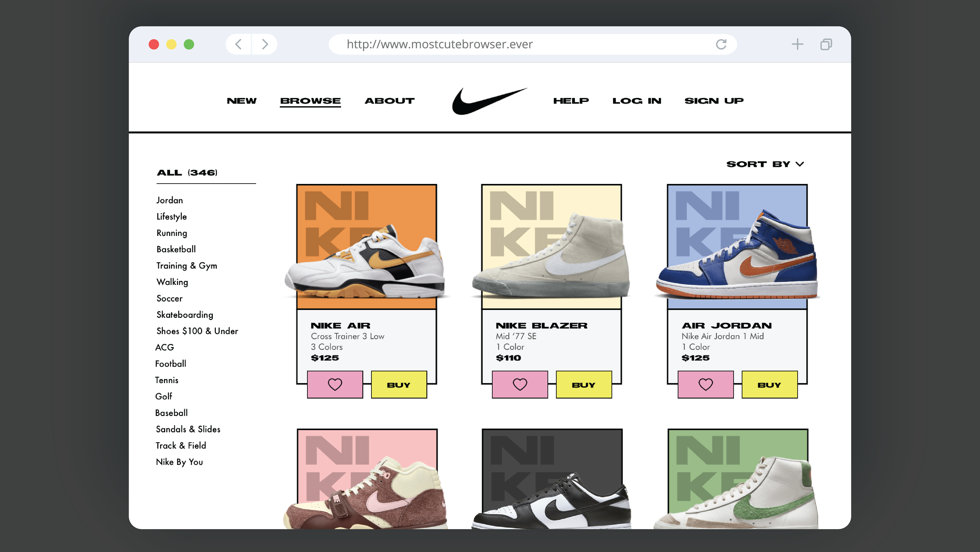Click the green maximize window dot
Viewport: 980px width, 552px height.
pyautogui.click(x=189, y=44)
